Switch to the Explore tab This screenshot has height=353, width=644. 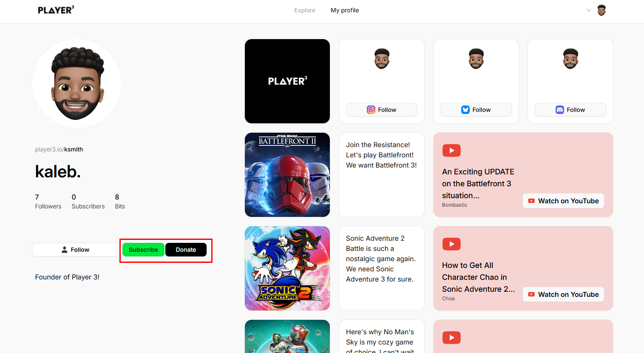coord(305,10)
